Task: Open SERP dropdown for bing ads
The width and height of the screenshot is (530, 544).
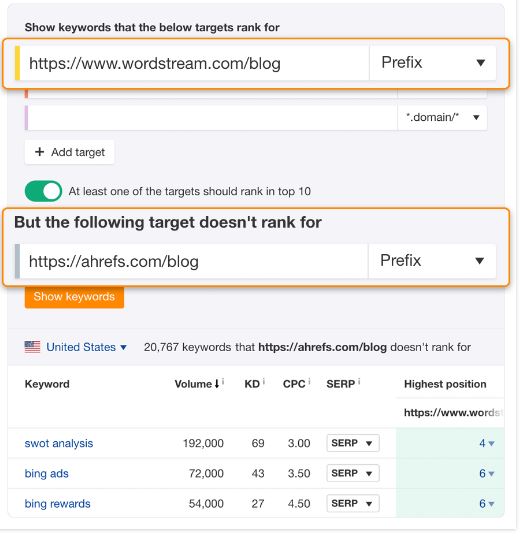Action: (x=353, y=473)
